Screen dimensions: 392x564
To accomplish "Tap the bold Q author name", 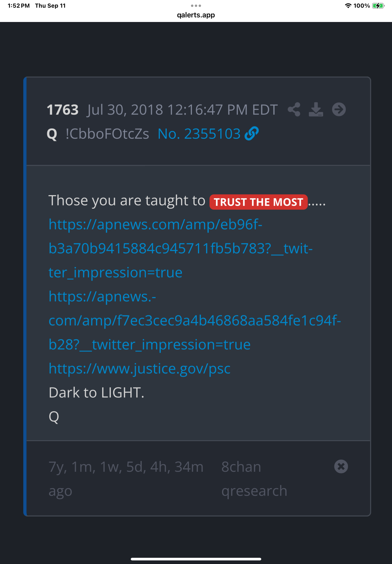I will click(52, 134).
